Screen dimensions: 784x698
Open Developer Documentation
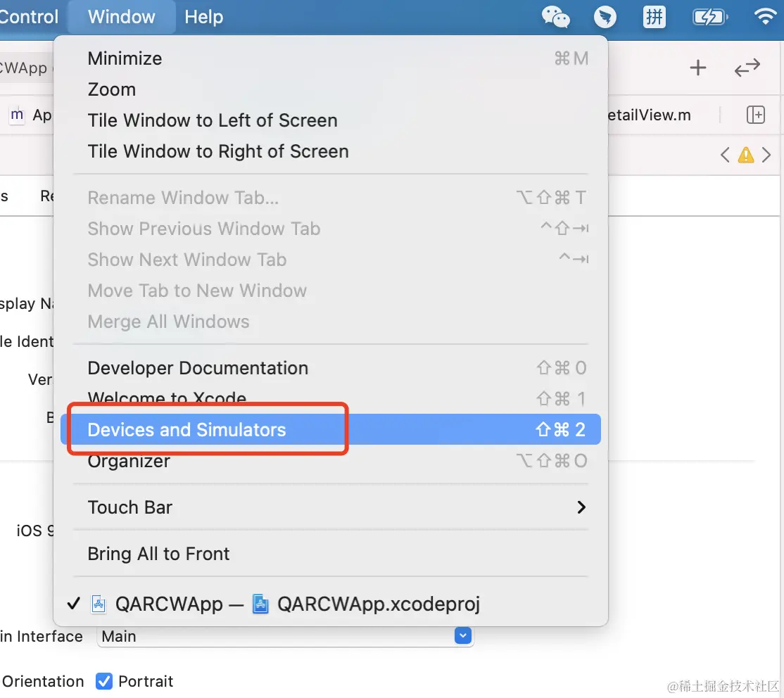pos(331,368)
